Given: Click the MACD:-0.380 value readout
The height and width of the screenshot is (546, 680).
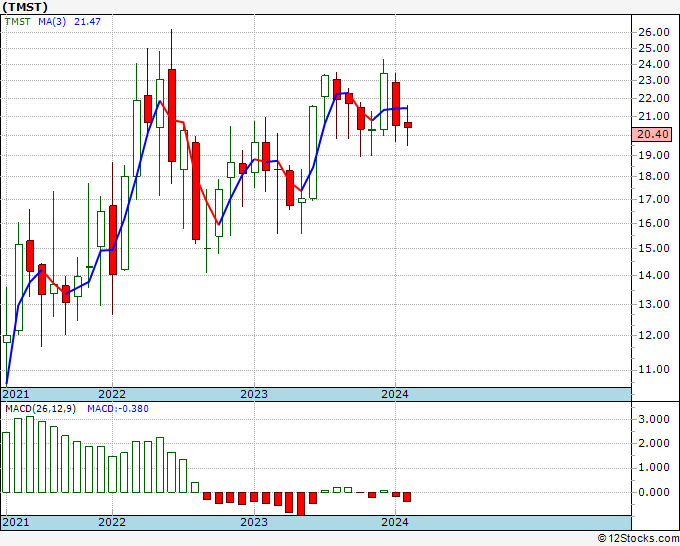Looking at the screenshot, I should [x=118, y=409].
